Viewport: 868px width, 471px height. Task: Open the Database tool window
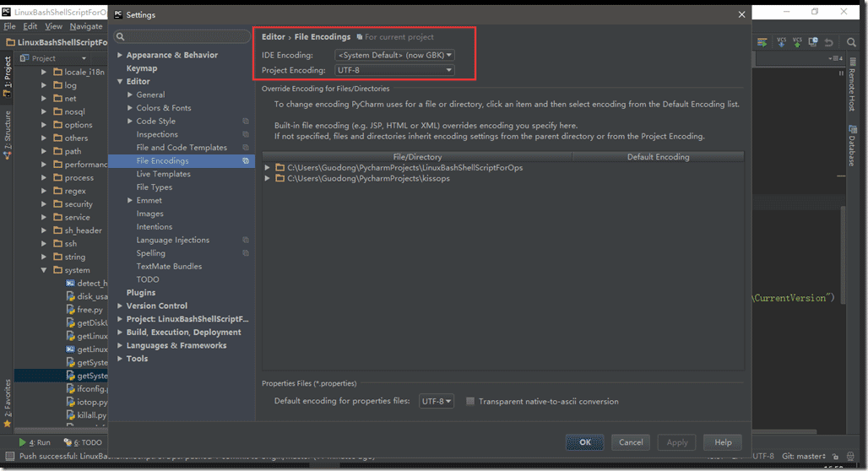tap(853, 146)
